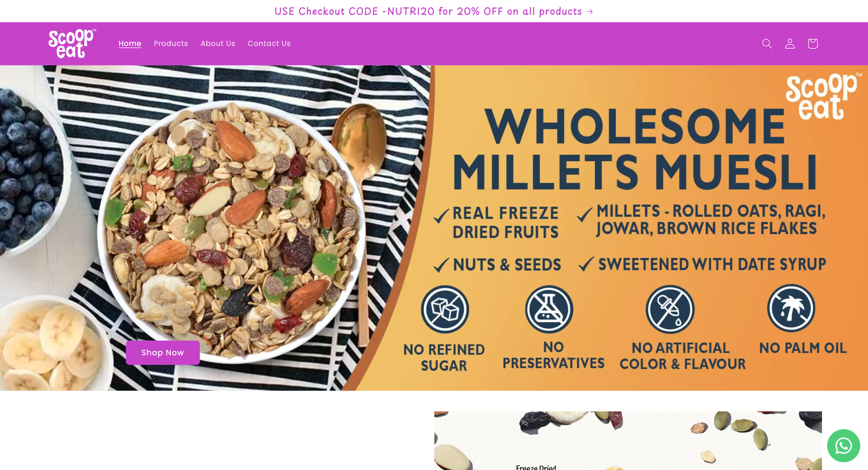This screenshot has height=470, width=868.
Task: Click the No Preservatives flask icon
Action: click(x=549, y=309)
